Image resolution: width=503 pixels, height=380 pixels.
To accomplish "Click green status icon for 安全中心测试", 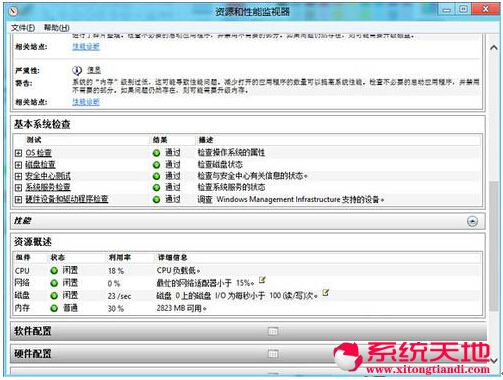I will pos(156,176).
